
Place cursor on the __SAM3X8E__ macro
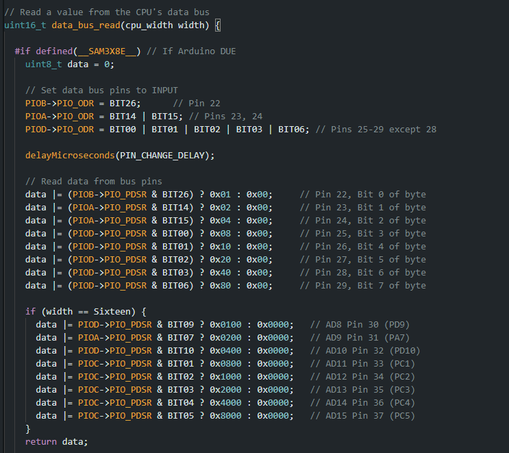tap(107, 51)
